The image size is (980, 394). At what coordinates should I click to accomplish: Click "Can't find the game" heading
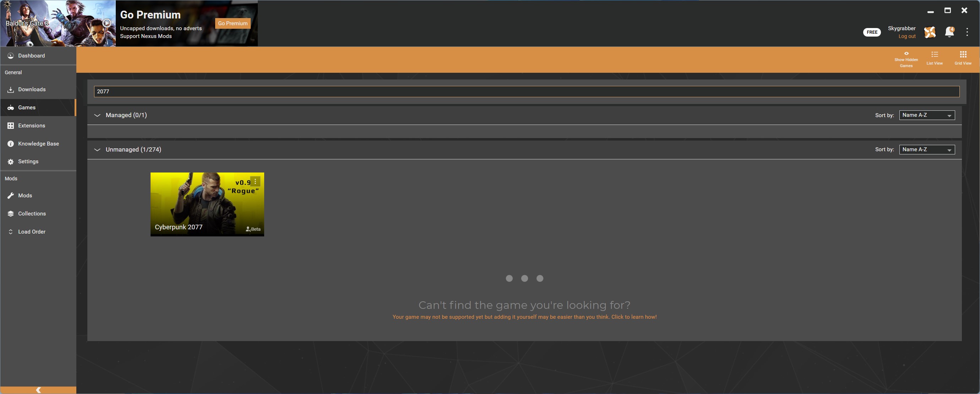point(524,305)
